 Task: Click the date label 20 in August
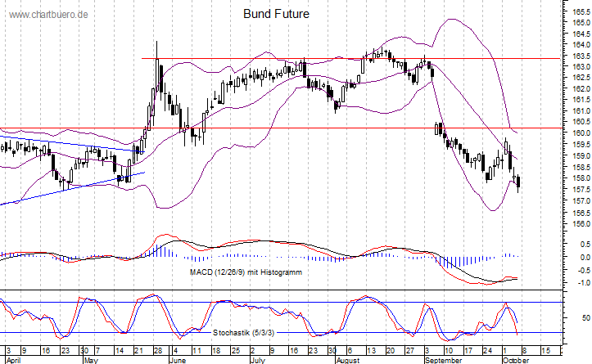391,351
